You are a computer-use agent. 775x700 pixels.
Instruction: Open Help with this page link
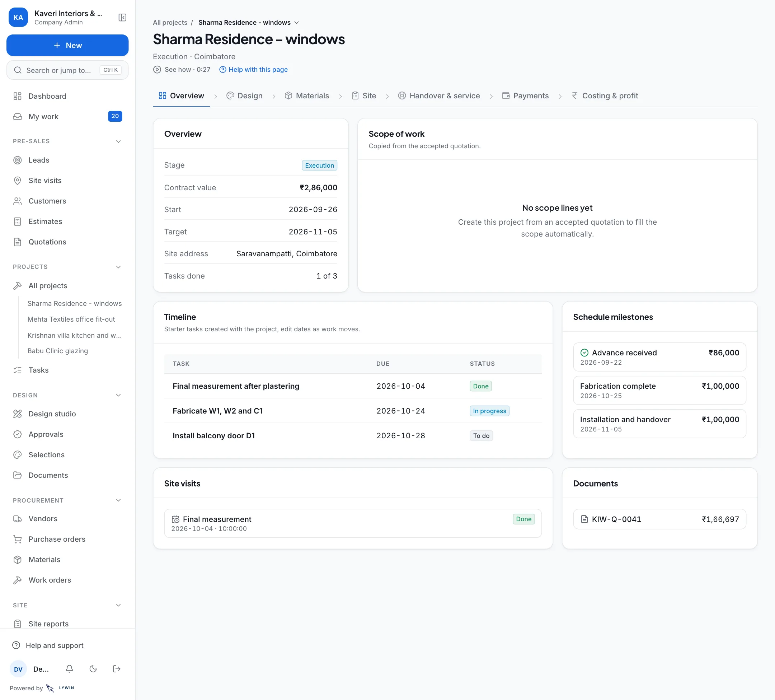(254, 70)
